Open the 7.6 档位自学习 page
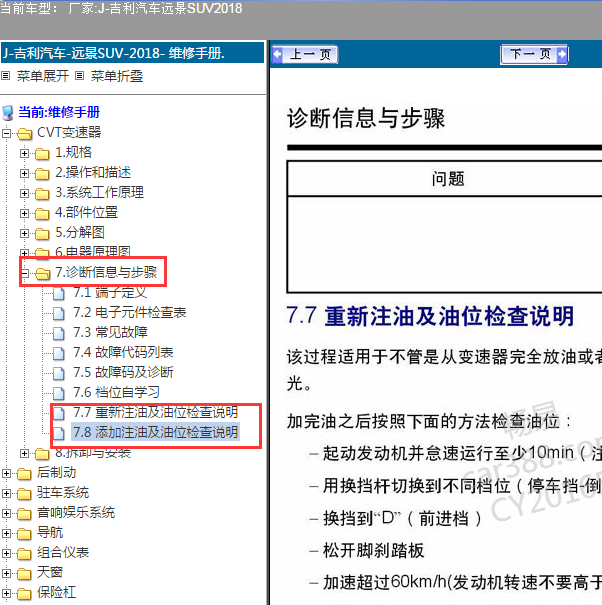The height and width of the screenshot is (605, 602). click(117, 392)
